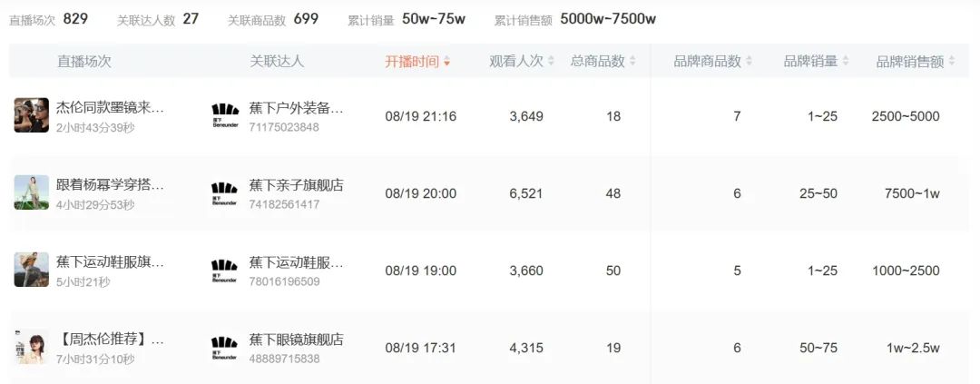
Task: Open thumbnail of 蕉下运动鞋服旗 livestream
Action: [x=31, y=270]
